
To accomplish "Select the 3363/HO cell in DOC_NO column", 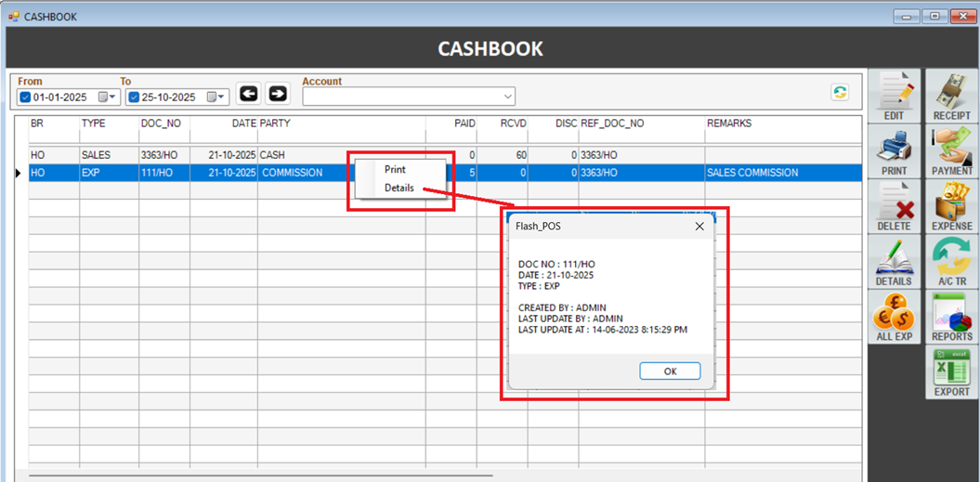I will (x=164, y=155).
